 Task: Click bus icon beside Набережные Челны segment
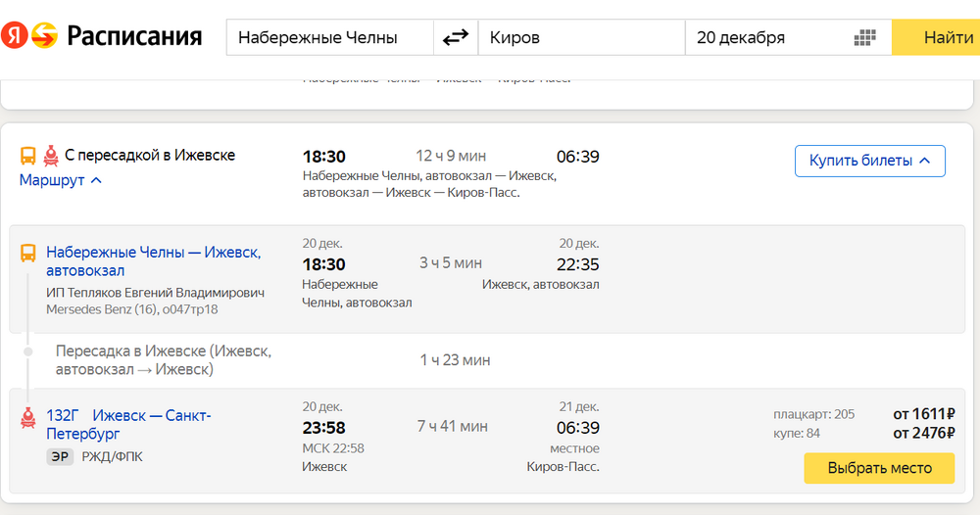coord(28,253)
